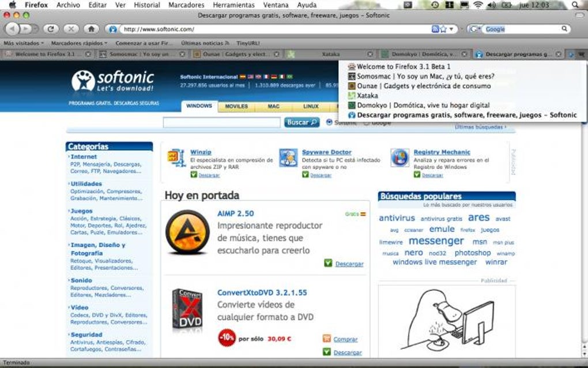Click the Spyware Doctor program icon
Viewport: 588px width, 368px height.
click(x=288, y=158)
